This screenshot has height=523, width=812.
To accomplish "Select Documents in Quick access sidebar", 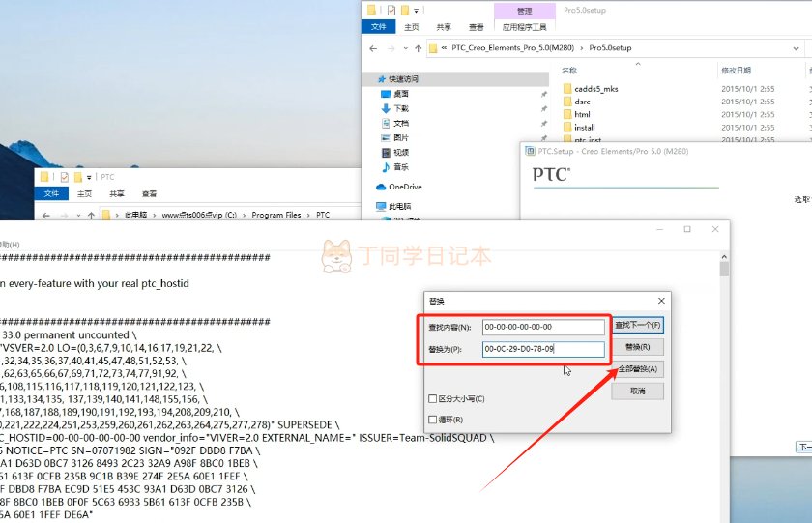I will pos(401,123).
